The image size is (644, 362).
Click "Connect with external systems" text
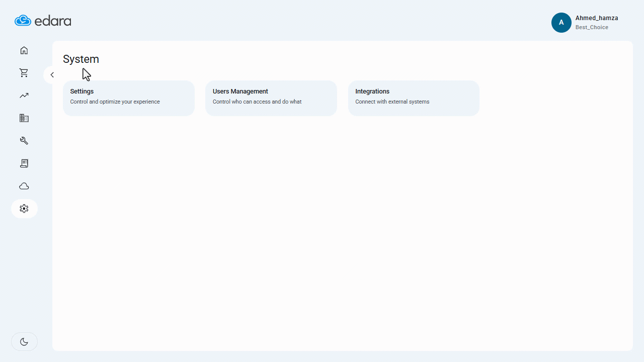(x=392, y=102)
